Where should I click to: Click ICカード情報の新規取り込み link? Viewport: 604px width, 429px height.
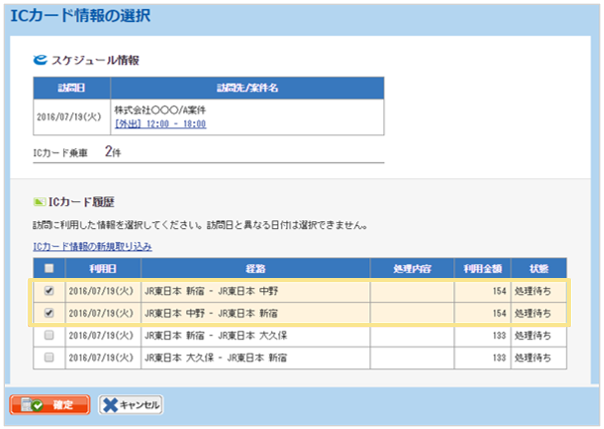click(92, 245)
